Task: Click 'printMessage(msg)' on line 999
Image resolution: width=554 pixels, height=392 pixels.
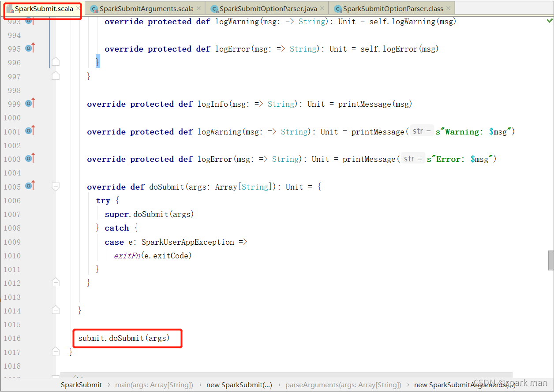Action: pyautogui.click(x=375, y=104)
